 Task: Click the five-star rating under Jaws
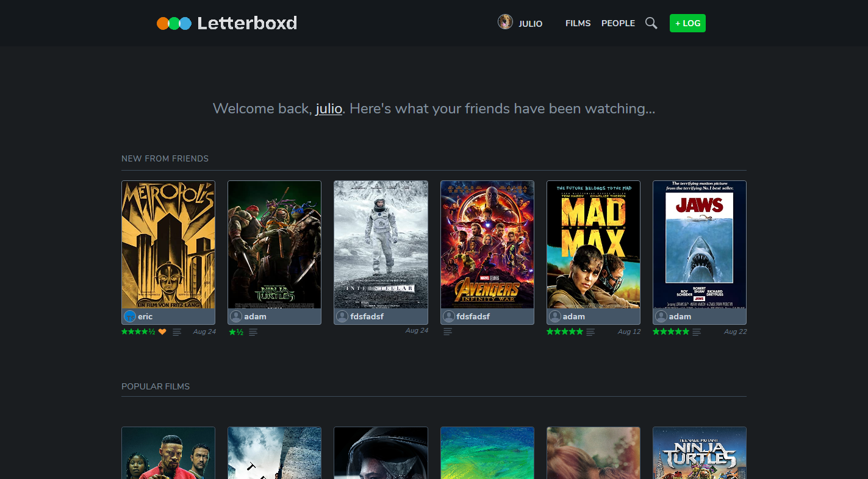(671, 332)
